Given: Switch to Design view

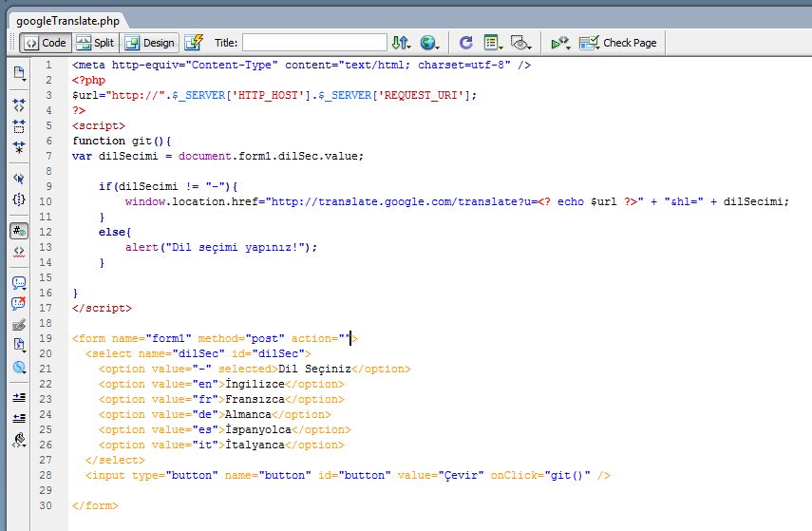Looking at the screenshot, I should pos(150,43).
